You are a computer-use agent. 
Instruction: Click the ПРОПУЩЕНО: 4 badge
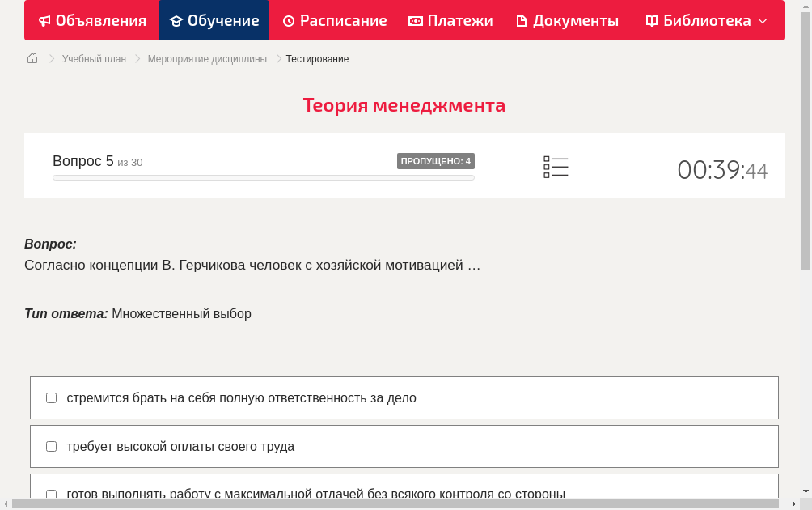pyautogui.click(x=435, y=161)
